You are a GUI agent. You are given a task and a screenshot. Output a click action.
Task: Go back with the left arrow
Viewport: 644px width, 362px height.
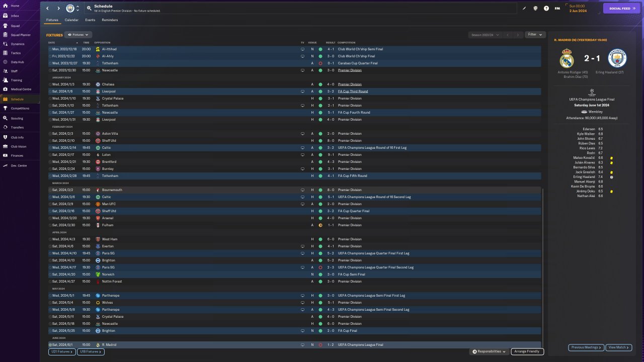(x=47, y=9)
